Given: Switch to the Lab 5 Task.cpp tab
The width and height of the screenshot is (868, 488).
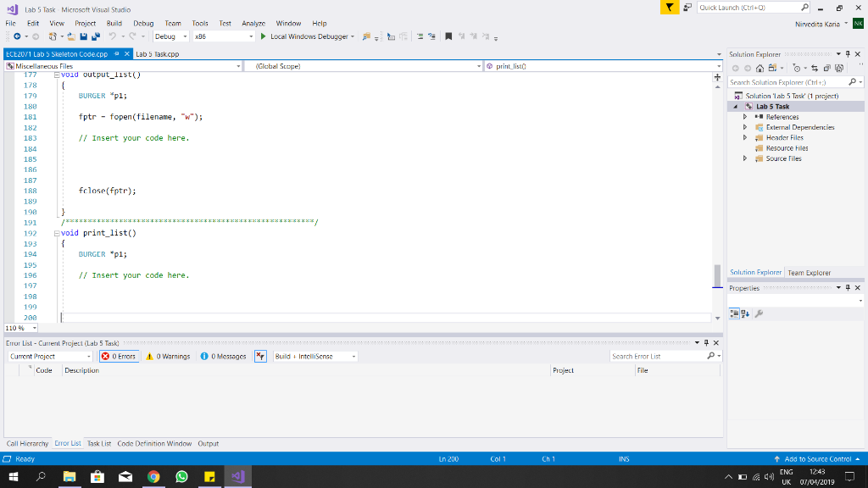Looking at the screenshot, I should (159, 52).
